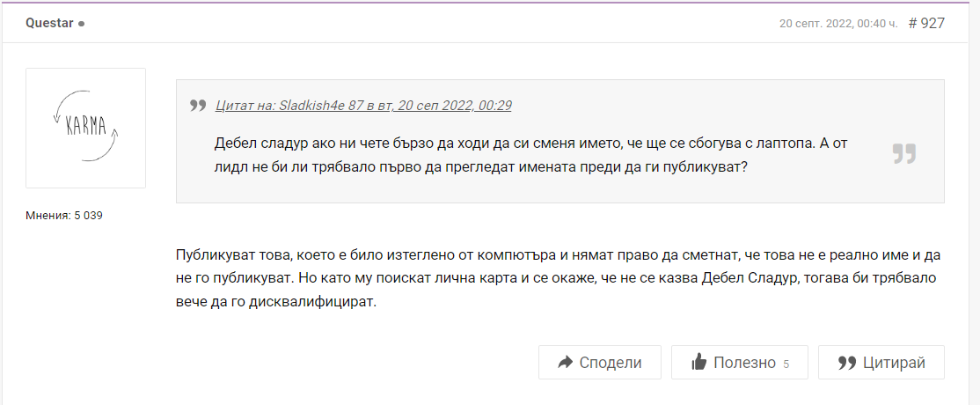Click the thumbs-up icon beside Полезно
The image size is (980, 405).
700,363
